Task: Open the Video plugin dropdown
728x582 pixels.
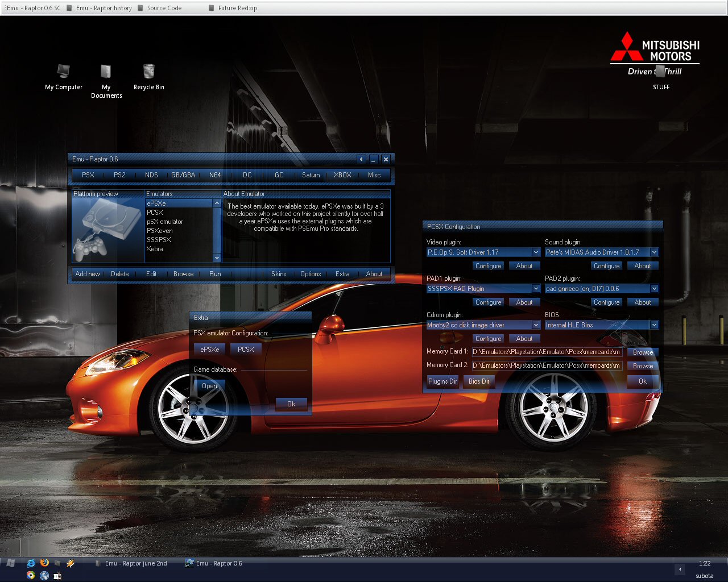Action: [x=536, y=252]
